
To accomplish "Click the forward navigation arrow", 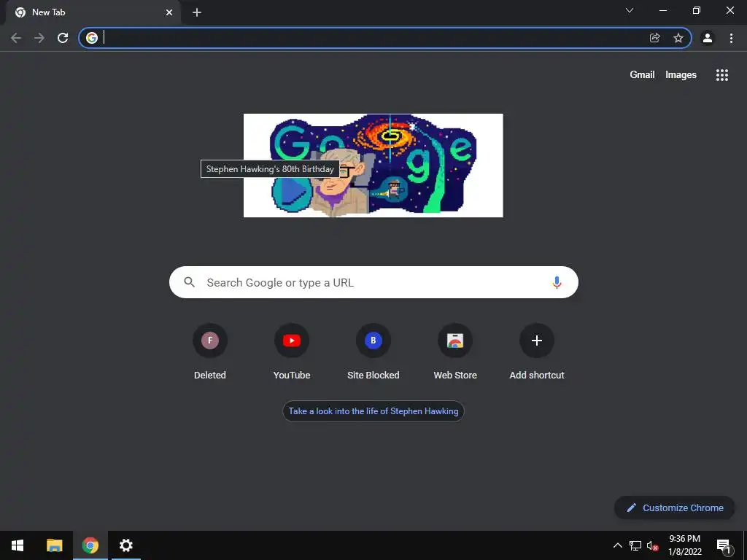I will (39, 38).
